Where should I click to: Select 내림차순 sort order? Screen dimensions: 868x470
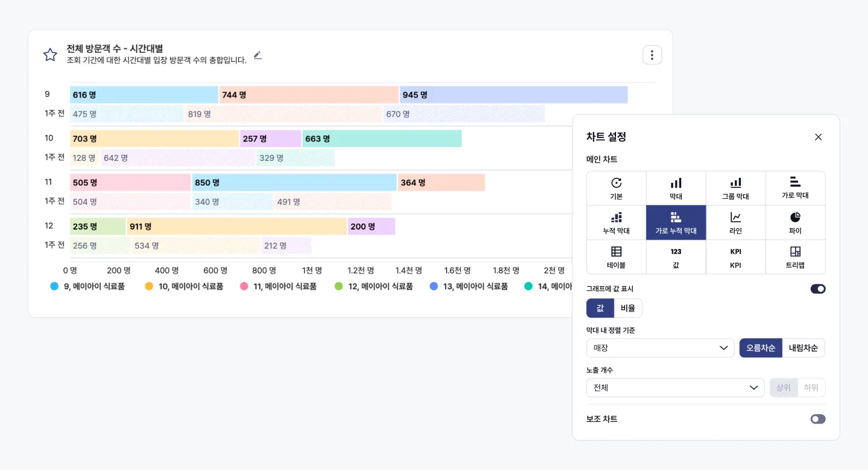(803, 348)
